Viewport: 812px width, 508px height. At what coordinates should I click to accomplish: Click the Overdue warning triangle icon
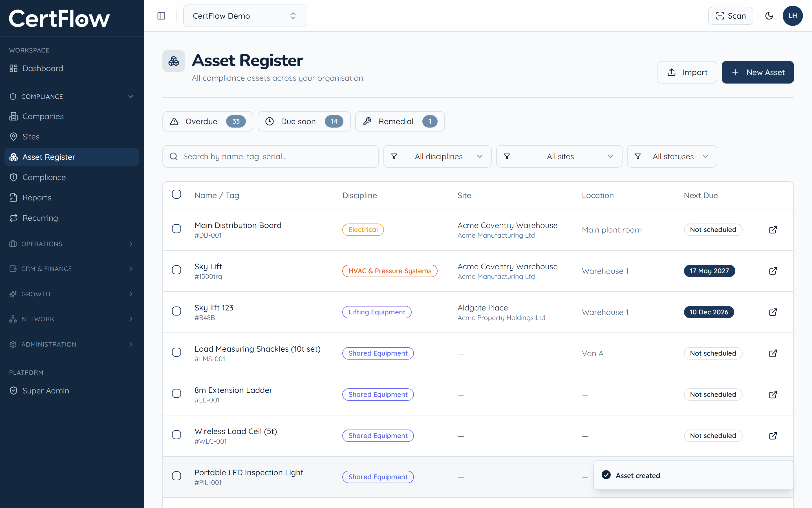tap(174, 121)
